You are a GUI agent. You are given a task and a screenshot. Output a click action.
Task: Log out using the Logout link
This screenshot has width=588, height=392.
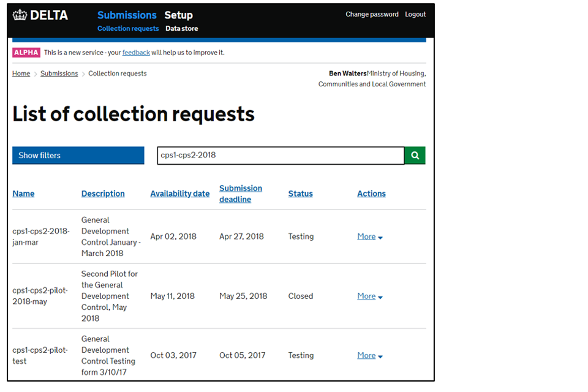coord(415,14)
